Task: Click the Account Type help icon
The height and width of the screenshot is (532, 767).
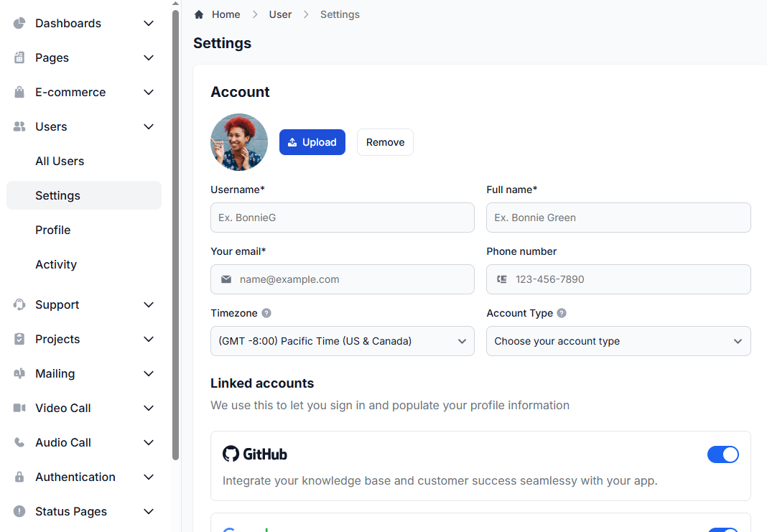Action: (560, 313)
